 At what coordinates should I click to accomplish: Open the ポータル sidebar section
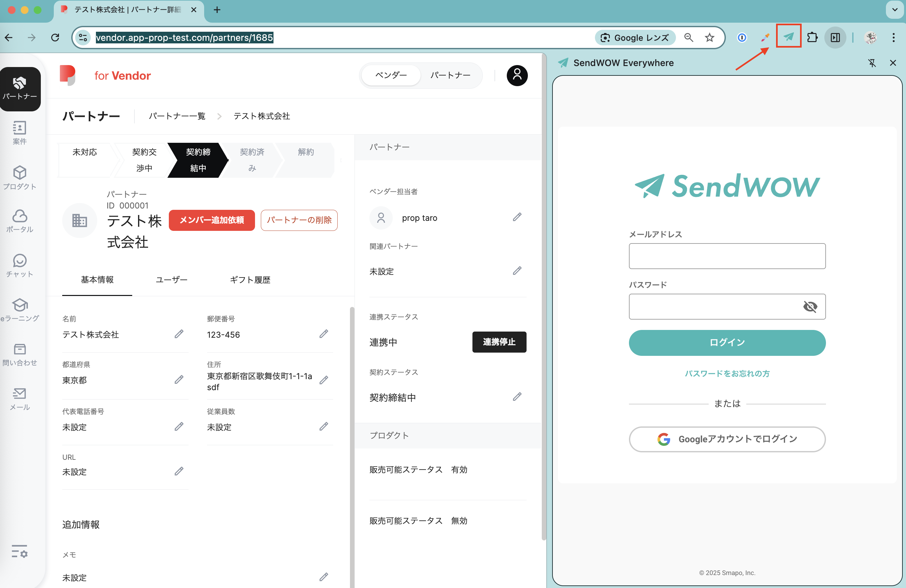click(20, 221)
